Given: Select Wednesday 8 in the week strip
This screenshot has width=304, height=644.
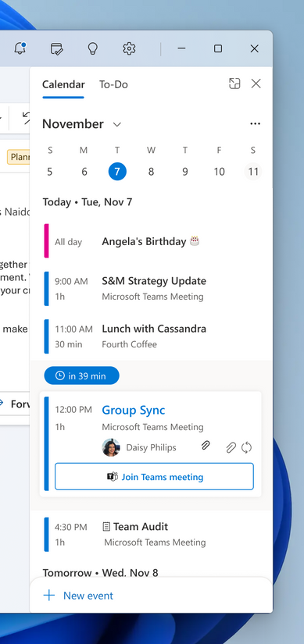Looking at the screenshot, I should (151, 172).
